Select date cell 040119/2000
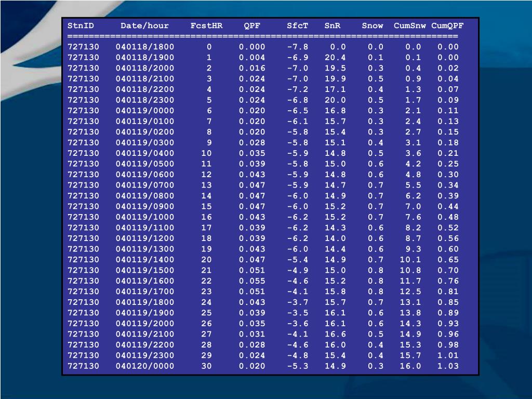 [x=145, y=323]
